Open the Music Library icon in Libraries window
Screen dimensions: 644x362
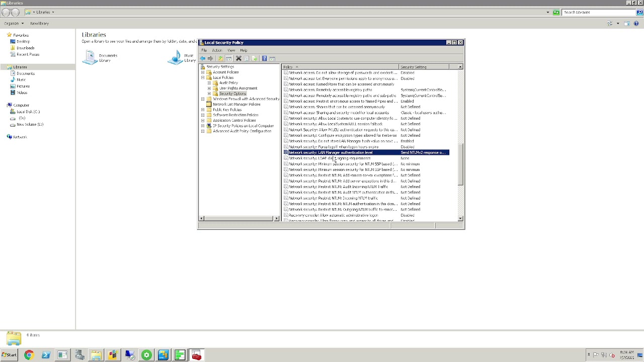[176, 57]
